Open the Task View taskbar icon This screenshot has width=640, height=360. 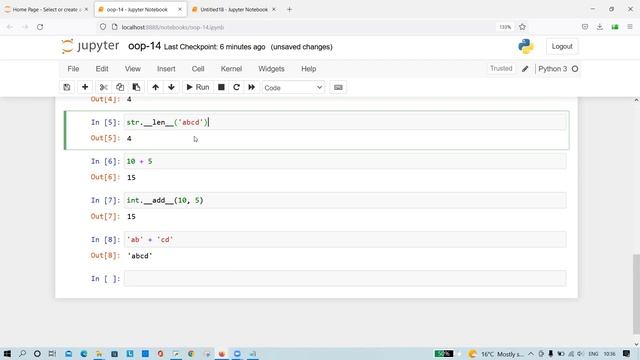pyautogui.click(x=52, y=353)
